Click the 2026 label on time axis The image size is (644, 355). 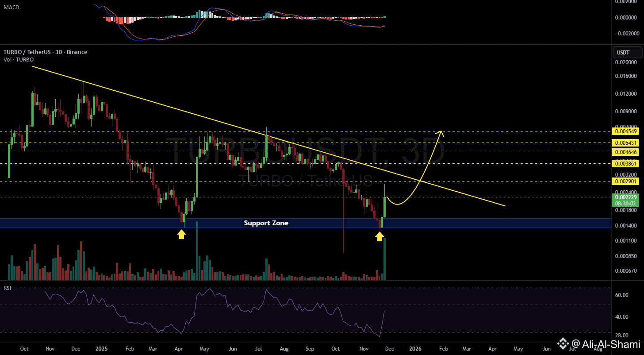(416, 348)
